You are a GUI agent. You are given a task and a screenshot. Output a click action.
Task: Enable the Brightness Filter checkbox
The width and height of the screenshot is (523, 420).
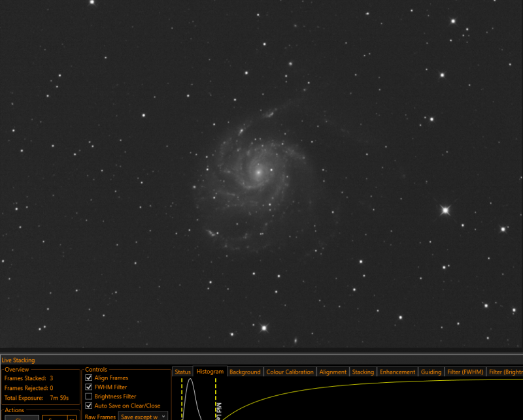89,396
